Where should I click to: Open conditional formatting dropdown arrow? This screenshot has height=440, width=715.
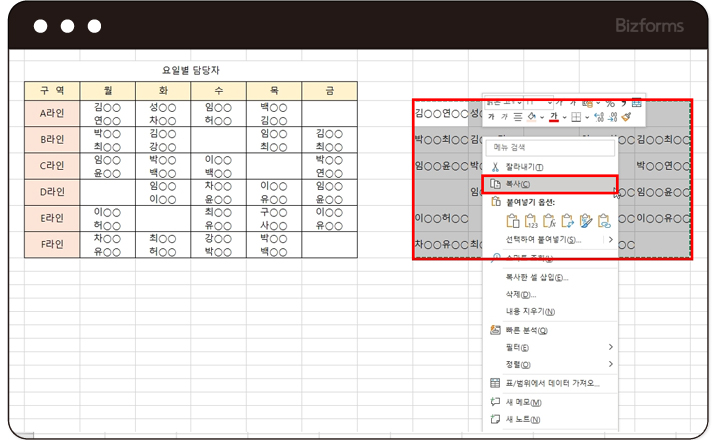[x=598, y=103]
